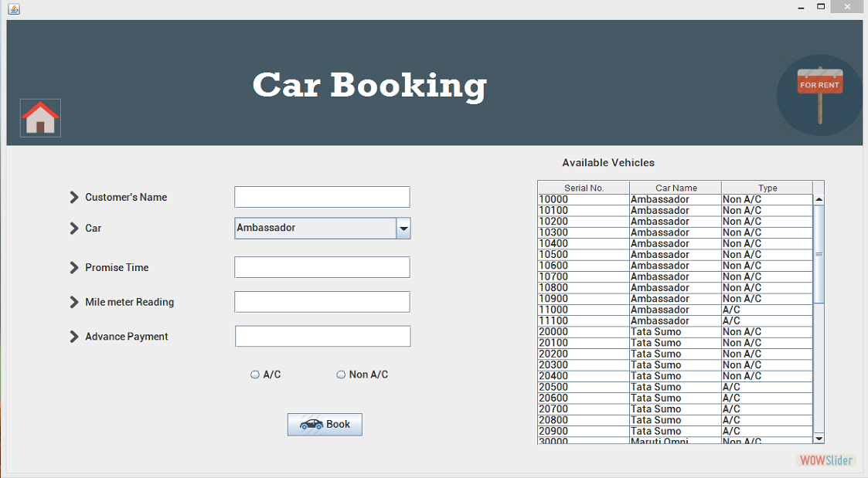
Task: Maximize the Car Booking window
Action: pyautogui.click(x=821, y=7)
